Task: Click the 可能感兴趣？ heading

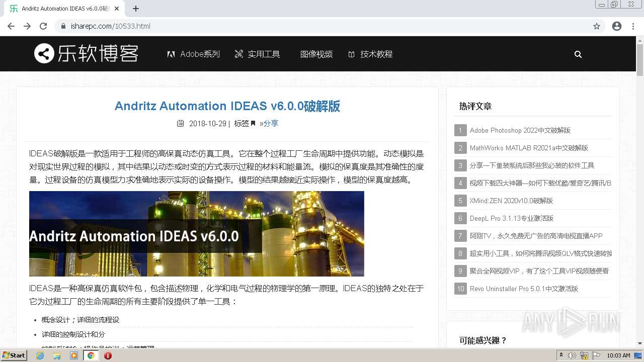Action: pyautogui.click(x=483, y=340)
